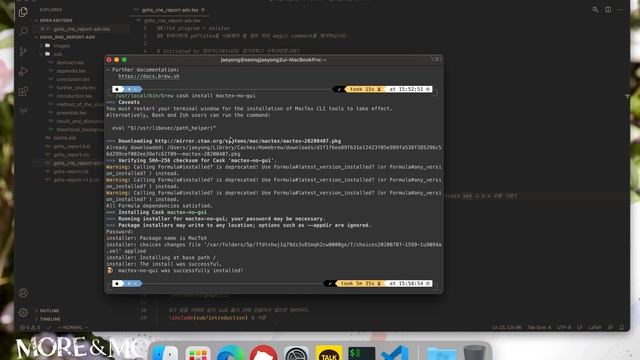Image resolution: width=640 pixels, height=360 pixels.
Task: Click the preview magnifier icon in editor toolbar
Action: tap(596, 10)
